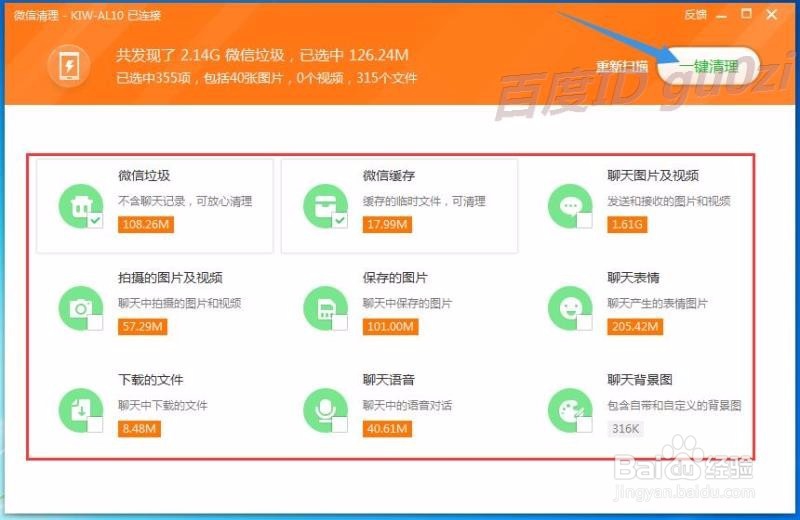This screenshot has width=800, height=520.
Task: Click the 205.42M size tag
Action: (635, 327)
